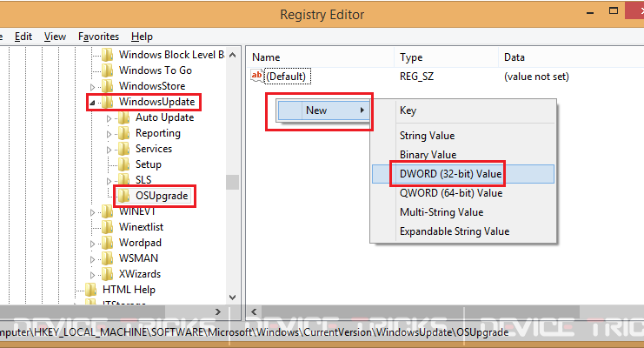644x348 pixels.
Task: Click the (value not set) data cell
Action: 536,77
